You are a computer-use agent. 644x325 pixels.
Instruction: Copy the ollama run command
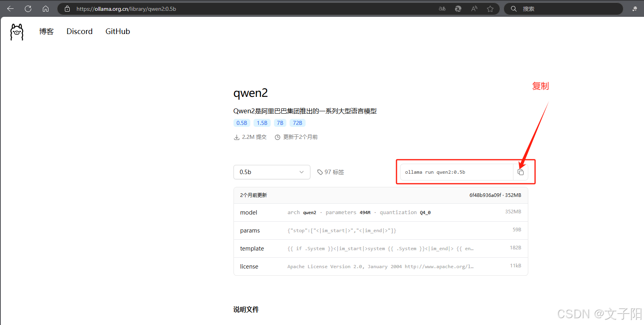point(521,172)
